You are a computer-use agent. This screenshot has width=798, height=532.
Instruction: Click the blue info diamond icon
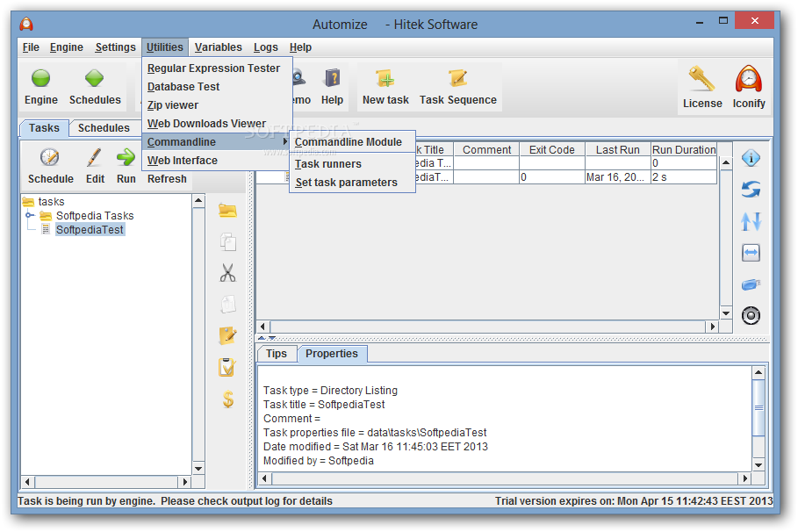pos(751,158)
